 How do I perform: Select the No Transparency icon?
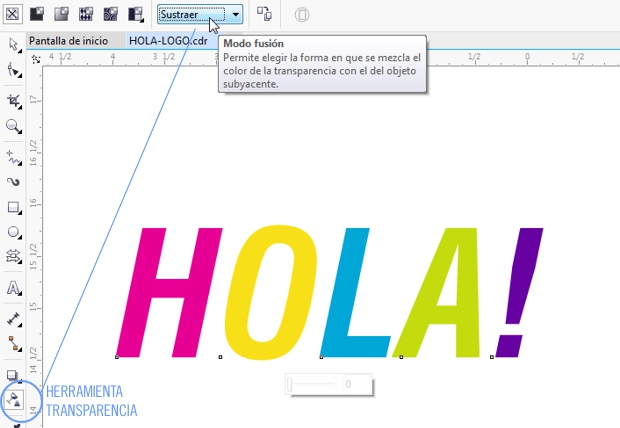13,14
